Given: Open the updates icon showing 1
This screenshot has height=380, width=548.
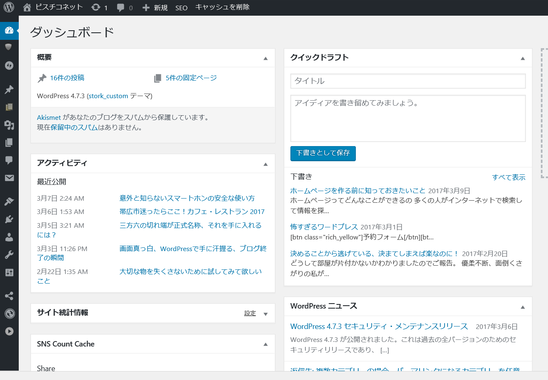Looking at the screenshot, I should [99, 7].
